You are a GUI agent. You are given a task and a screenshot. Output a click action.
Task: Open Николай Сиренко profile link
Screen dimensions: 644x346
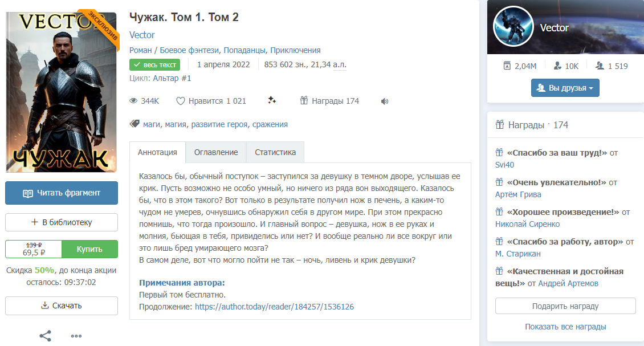(x=527, y=224)
